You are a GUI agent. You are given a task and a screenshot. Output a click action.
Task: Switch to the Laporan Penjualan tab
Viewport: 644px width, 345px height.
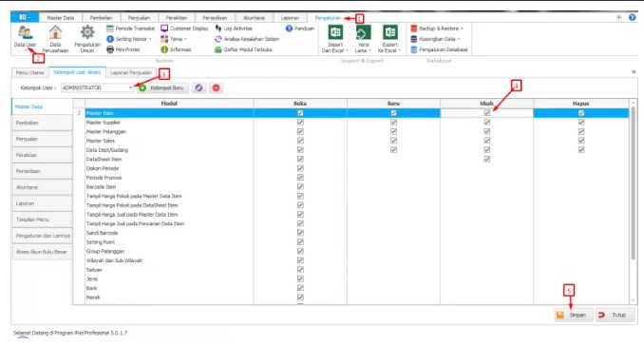coord(131,72)
